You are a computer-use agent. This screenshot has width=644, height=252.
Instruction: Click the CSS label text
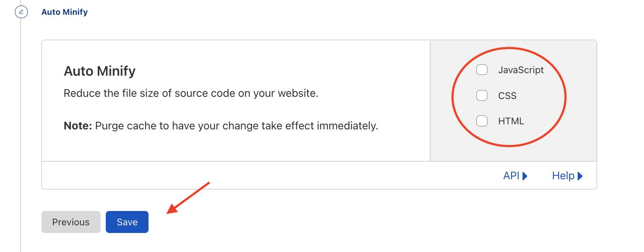(x=507, y=96)
